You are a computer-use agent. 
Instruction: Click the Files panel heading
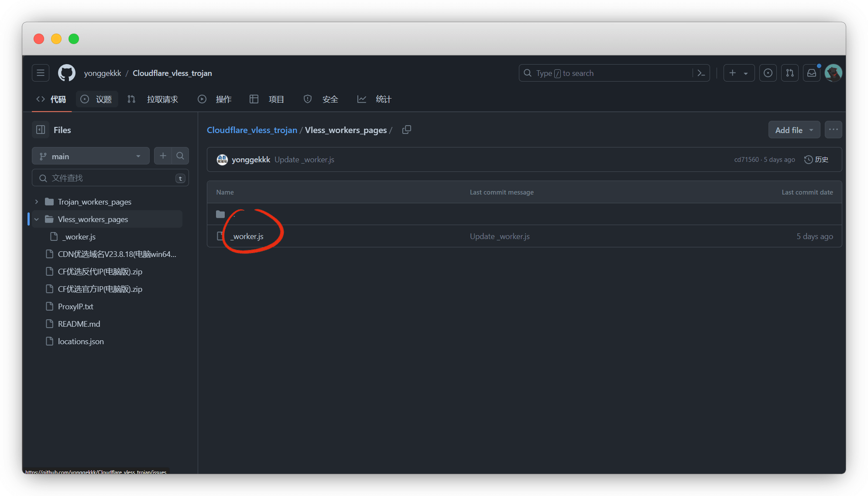(62, 130)
